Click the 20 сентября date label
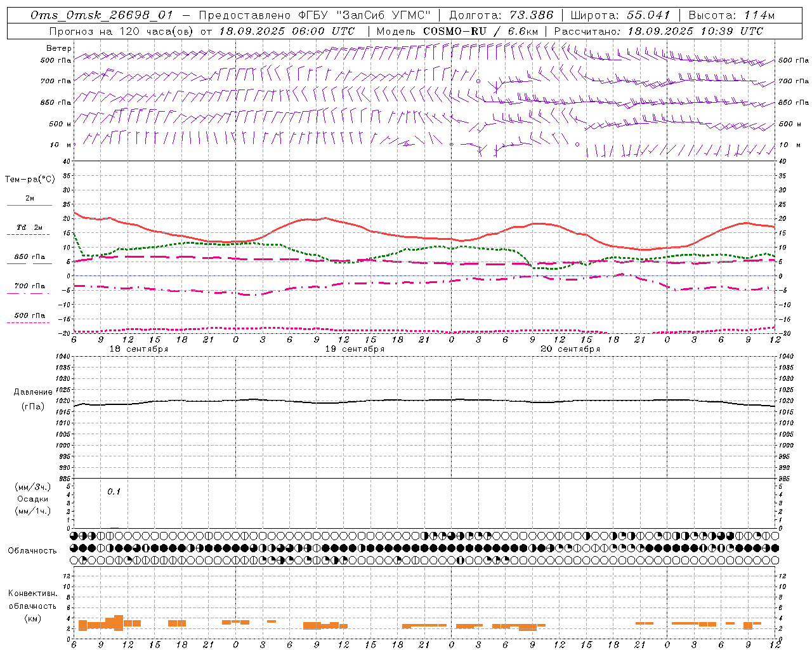The height and width of the screenshot is (650, 812). click(x=570, y=349)
